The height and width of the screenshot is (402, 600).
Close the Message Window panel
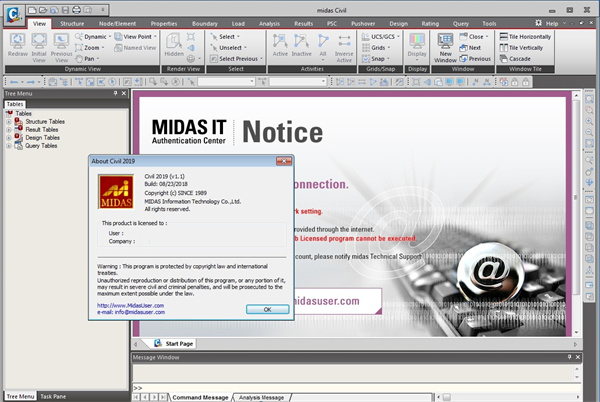[578, 357]
